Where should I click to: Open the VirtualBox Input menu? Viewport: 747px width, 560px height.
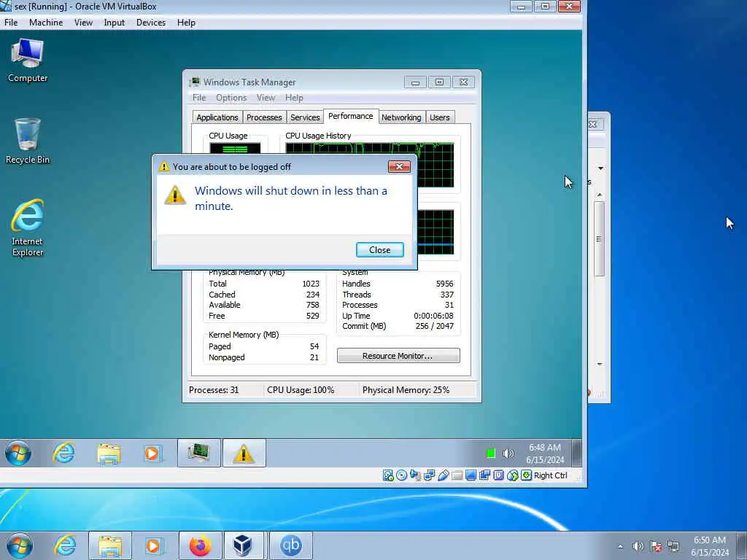coord(115,23)
